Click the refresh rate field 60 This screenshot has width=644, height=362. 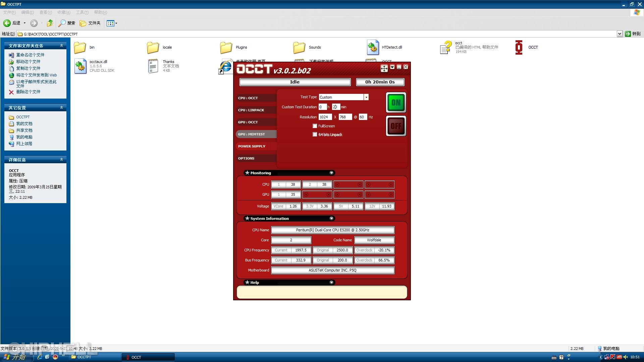point(363,117)
